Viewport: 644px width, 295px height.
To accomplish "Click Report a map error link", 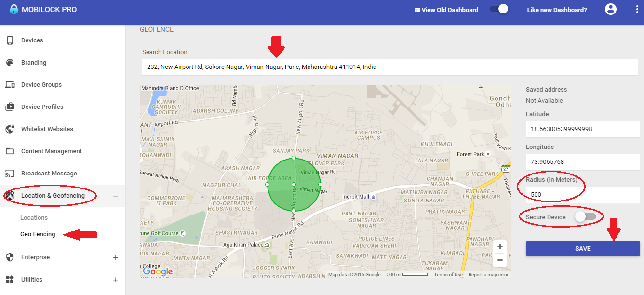I will [x=488, y=275].
